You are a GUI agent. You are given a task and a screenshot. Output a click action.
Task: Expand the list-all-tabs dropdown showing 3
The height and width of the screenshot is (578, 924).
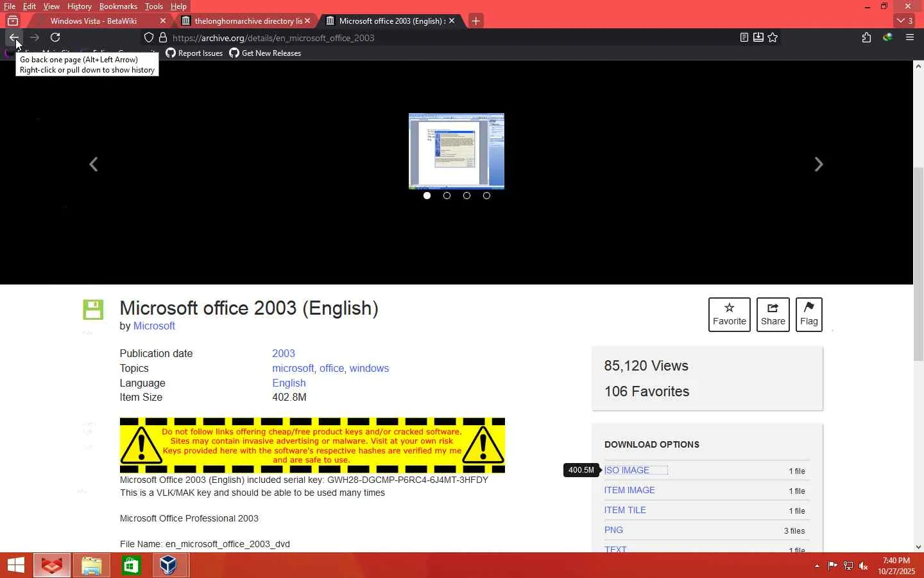coord(905,21)
